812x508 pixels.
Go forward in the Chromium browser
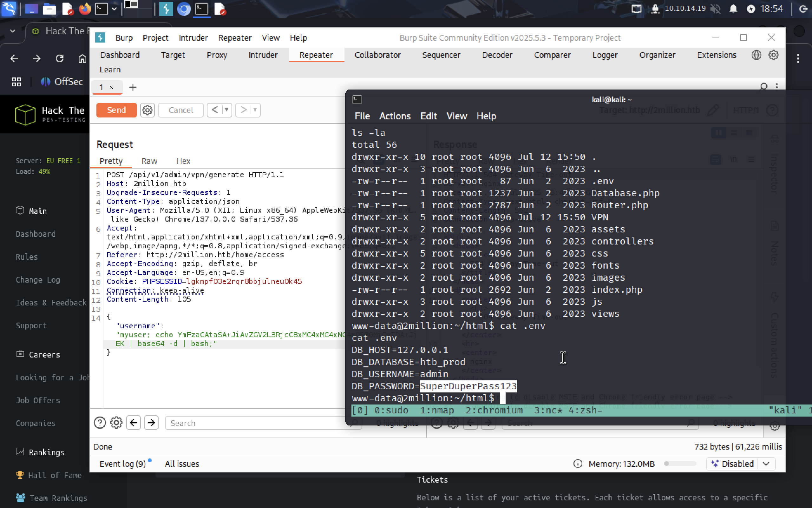pos(36,58)
